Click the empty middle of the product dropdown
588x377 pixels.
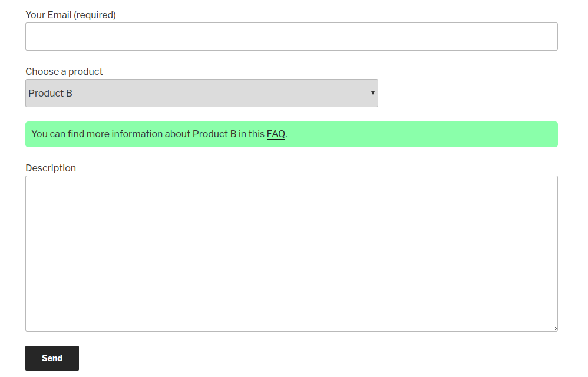[x=222, y=93]
